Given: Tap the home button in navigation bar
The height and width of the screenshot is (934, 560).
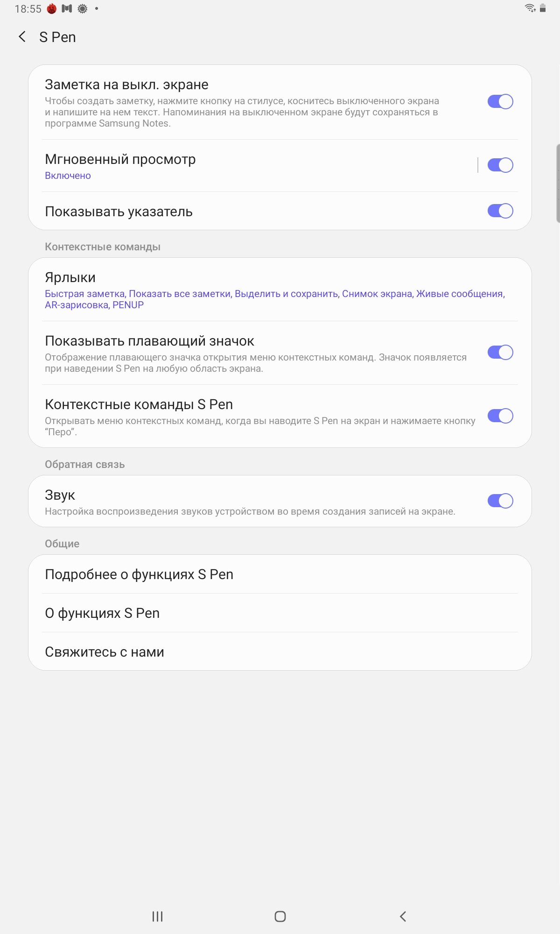Looking at the screenshot, I should (280, 916).
